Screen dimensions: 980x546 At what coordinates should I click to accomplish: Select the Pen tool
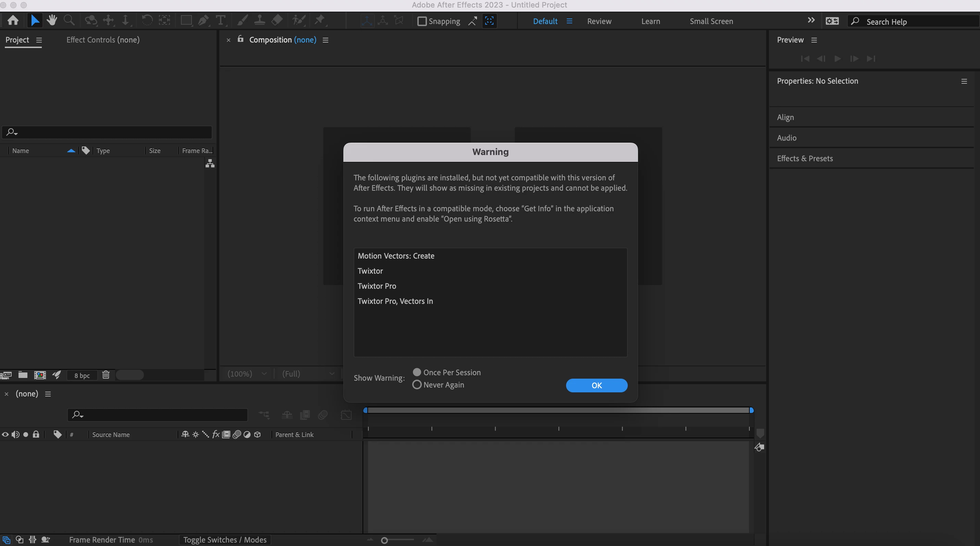(203, 20)
